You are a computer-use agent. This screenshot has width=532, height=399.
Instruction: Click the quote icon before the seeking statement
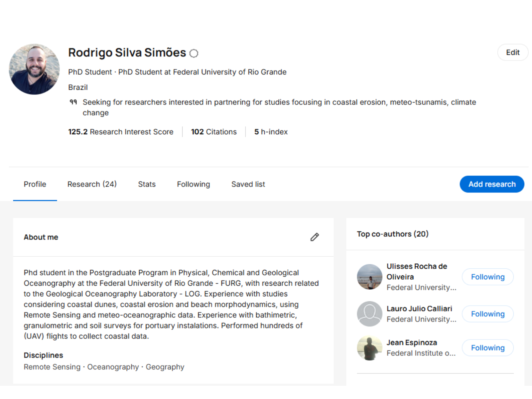tap(73, 102)
